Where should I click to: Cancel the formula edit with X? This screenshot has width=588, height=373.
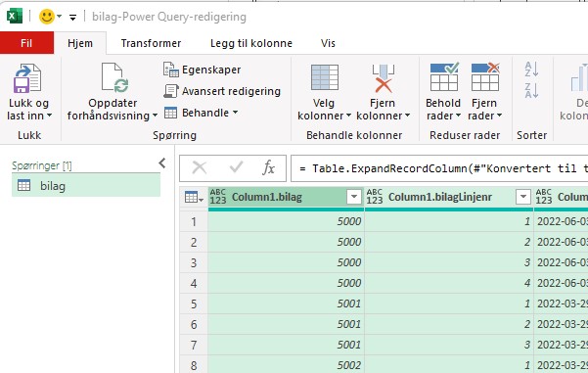click(x=200, y=167)
